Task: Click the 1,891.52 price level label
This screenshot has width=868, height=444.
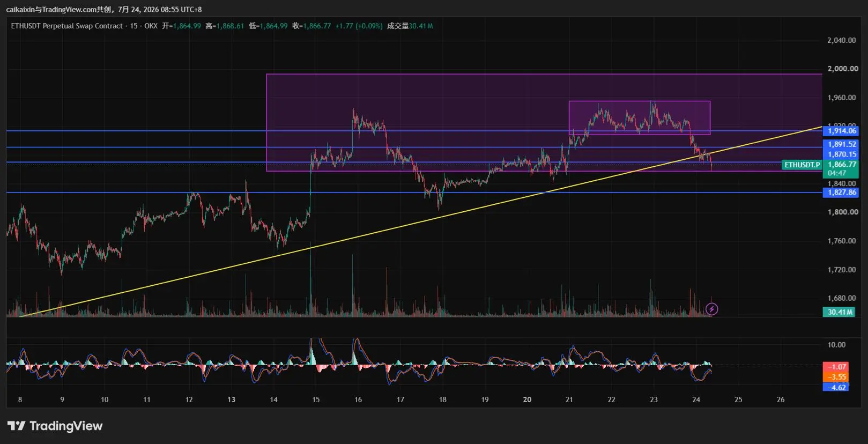Action: pos(841,144)
